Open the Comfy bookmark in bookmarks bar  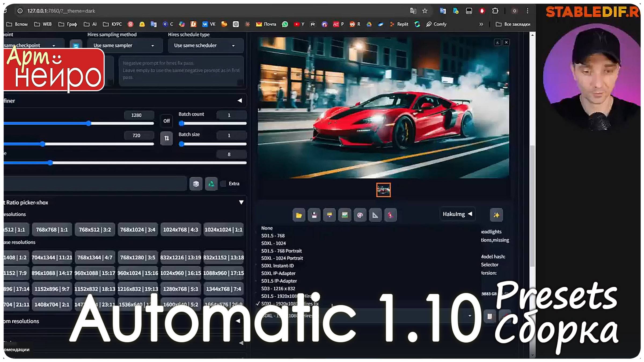437,24
